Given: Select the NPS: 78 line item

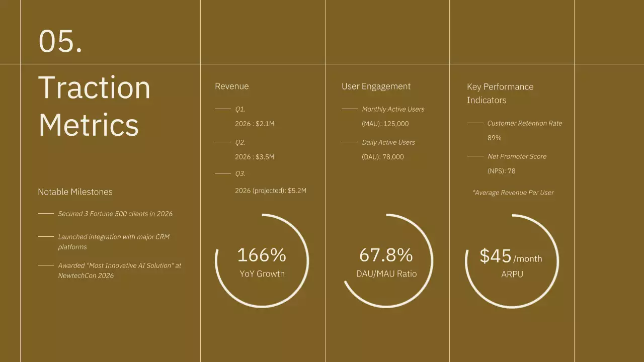Looking at the screenshot, I should [x=502, y=170].
